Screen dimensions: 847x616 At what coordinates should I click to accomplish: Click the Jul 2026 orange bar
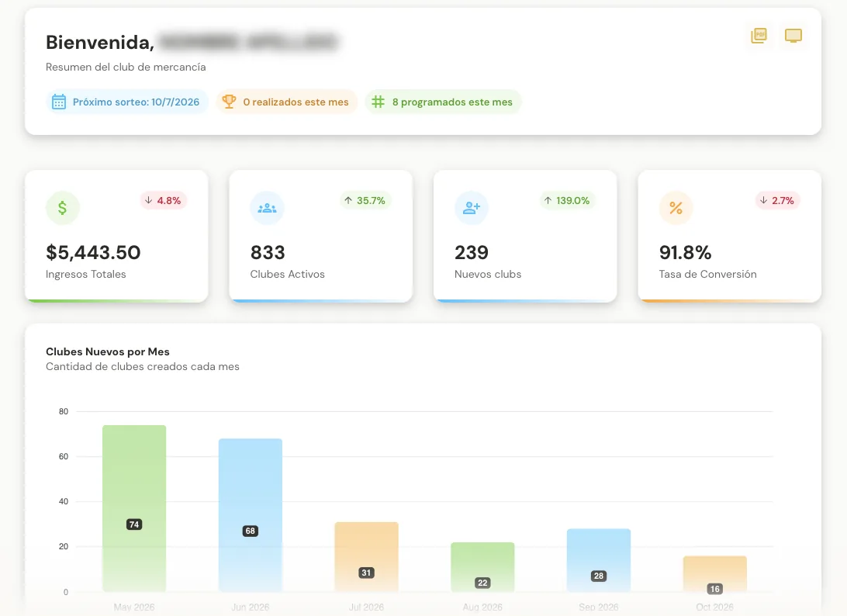[366, 556]
